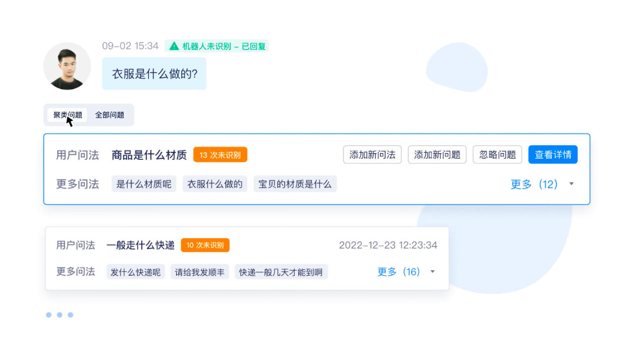Click dropdown arrow next to 更多（16）
644x359 pixels.
(x=433, y=272)
